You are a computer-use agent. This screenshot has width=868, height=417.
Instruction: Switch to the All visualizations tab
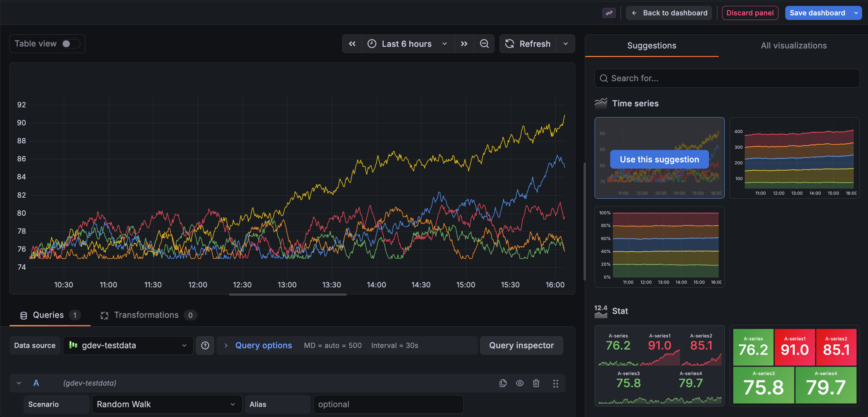pos(793,45)
